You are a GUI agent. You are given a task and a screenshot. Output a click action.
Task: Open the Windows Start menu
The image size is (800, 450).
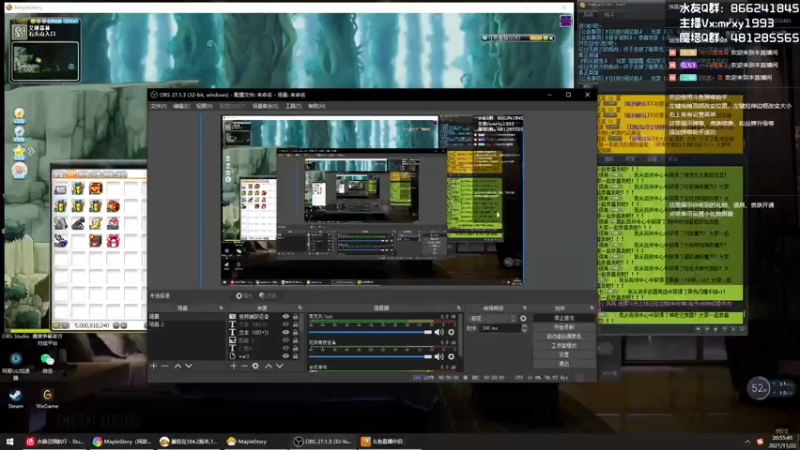[x=10, y=441]
